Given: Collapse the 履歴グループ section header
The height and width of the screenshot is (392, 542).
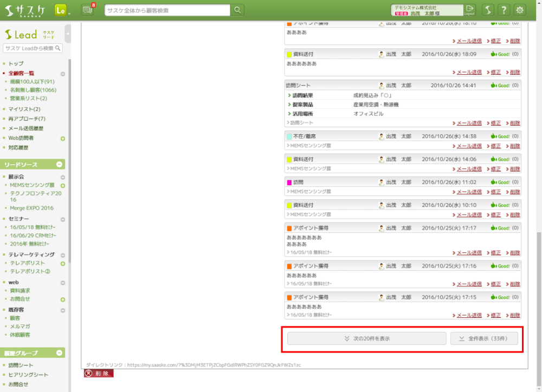Looking at the screenshot, I should pos(60,353).
